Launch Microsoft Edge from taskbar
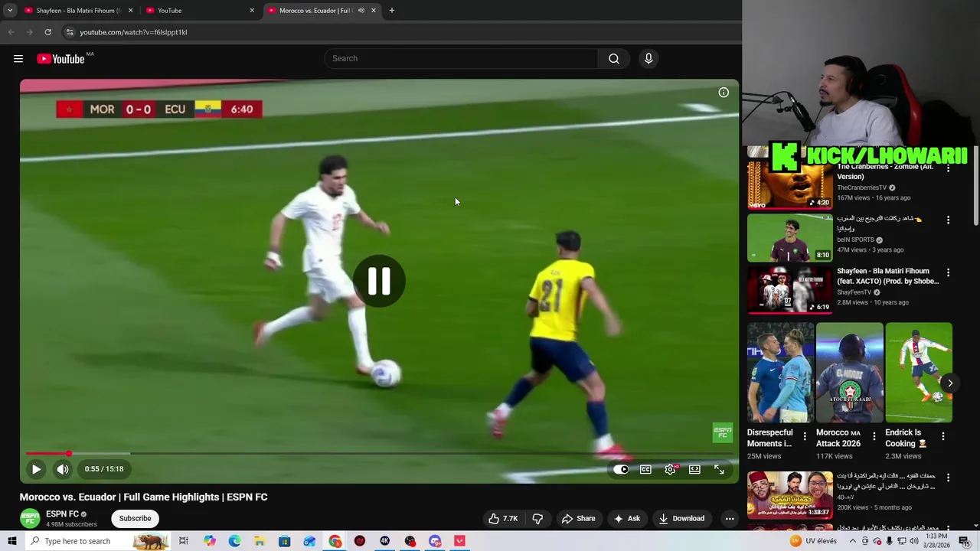This screenshot has width=980, height=551. point(234,541)
